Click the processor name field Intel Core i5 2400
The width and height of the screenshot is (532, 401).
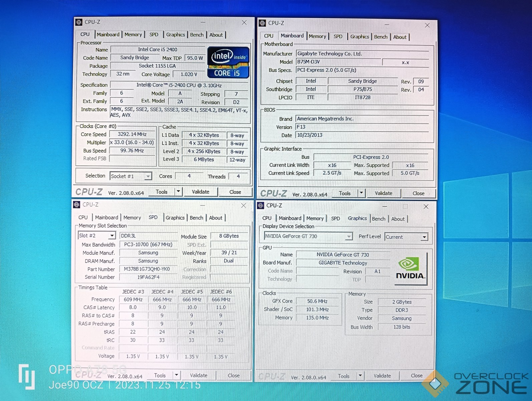(158, 49)
